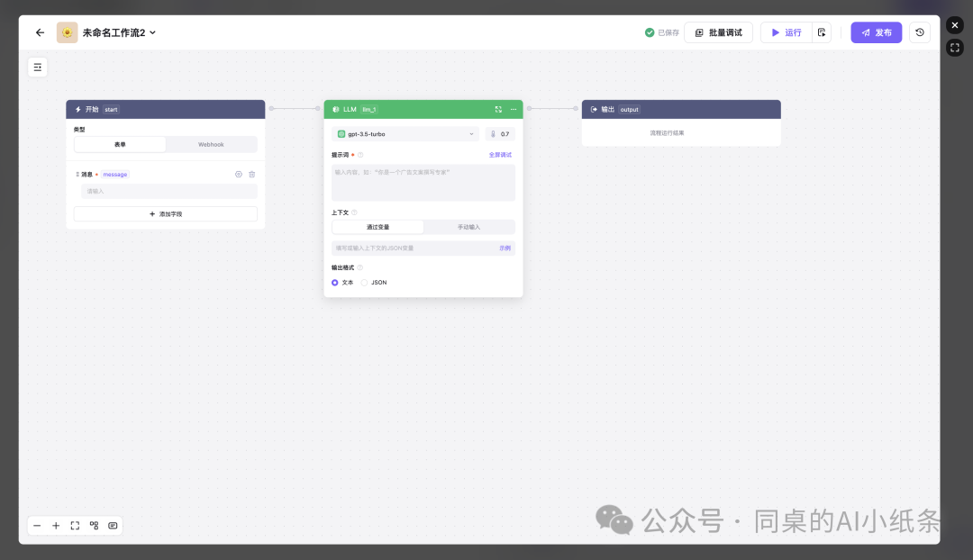Select the 文本 output format radio
973x560 pixels.
click(x=335, y=283)
